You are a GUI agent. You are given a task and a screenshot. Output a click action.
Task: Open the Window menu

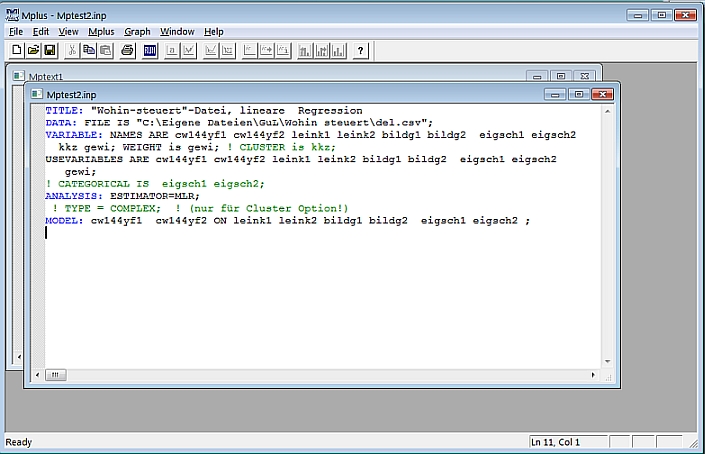pos(177,31)
